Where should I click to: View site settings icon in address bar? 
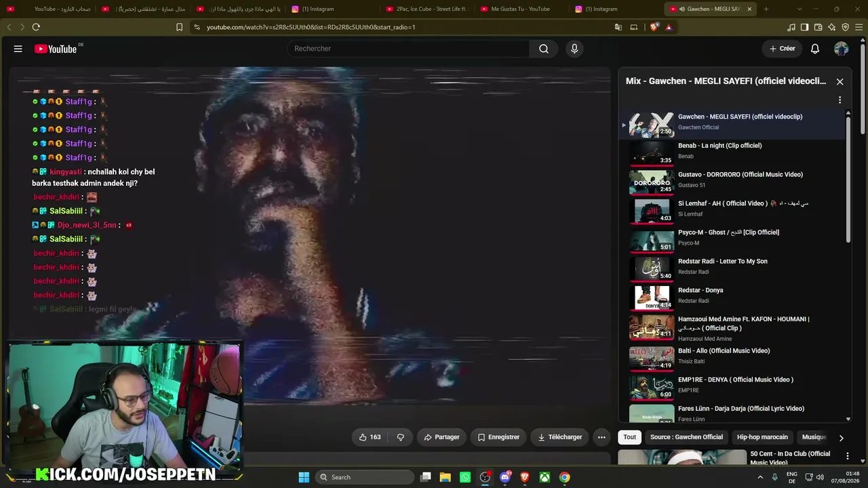click(x=197, y=27)
